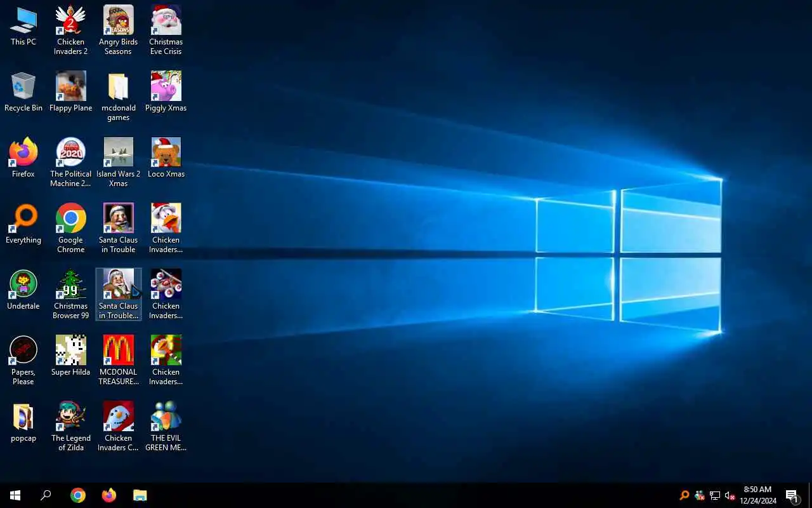812x508 pixels.
Task: Open the network status tray icon
Action: point(715,495)
